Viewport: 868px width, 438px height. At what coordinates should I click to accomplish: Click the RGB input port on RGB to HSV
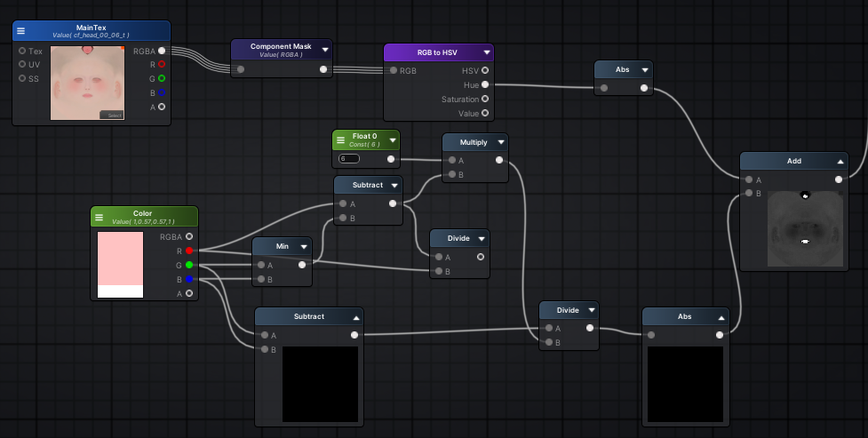(394, 70)
